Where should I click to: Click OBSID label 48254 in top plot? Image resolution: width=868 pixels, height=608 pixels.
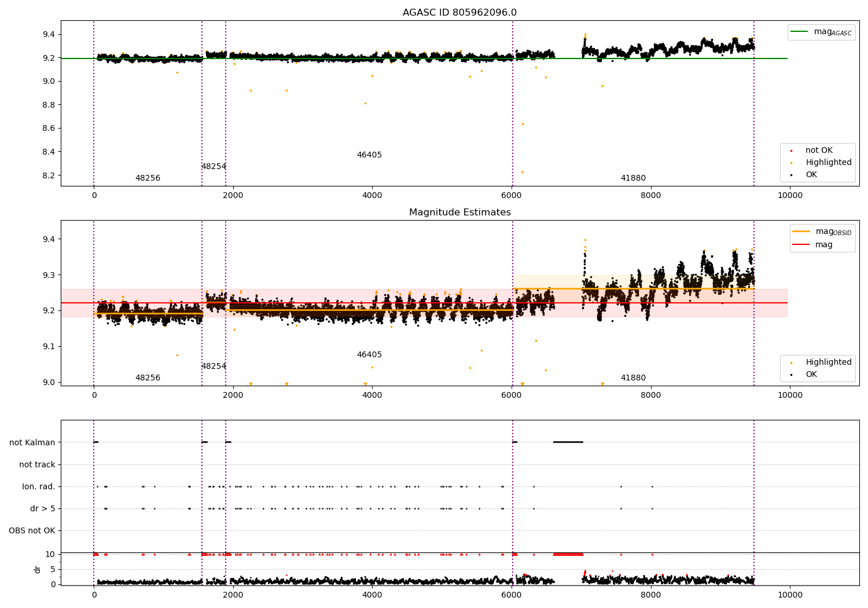coord(214,167)
